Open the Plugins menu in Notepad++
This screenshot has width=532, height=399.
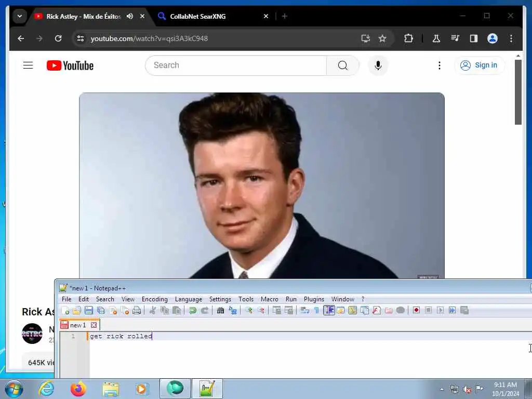314,299
